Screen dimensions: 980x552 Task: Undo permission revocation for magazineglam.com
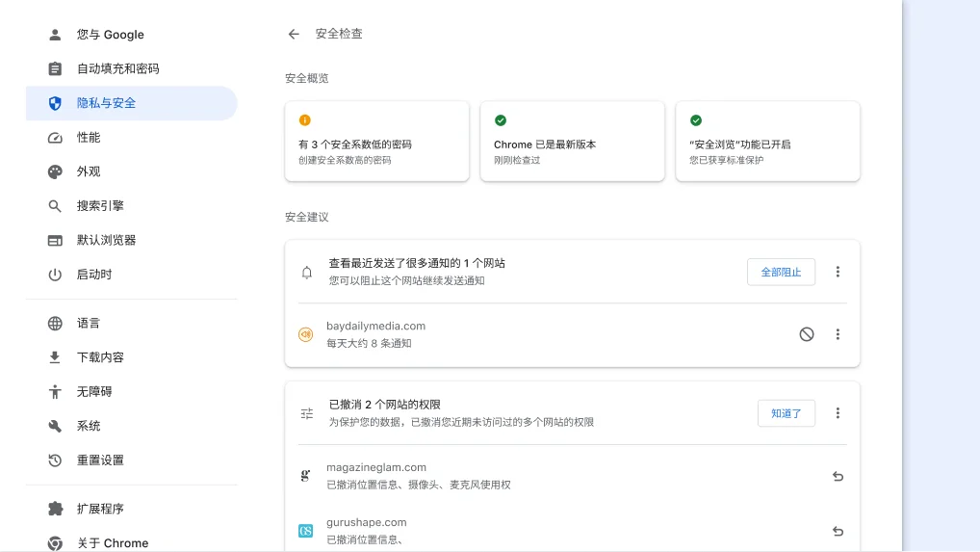click(x=838, y=476)
